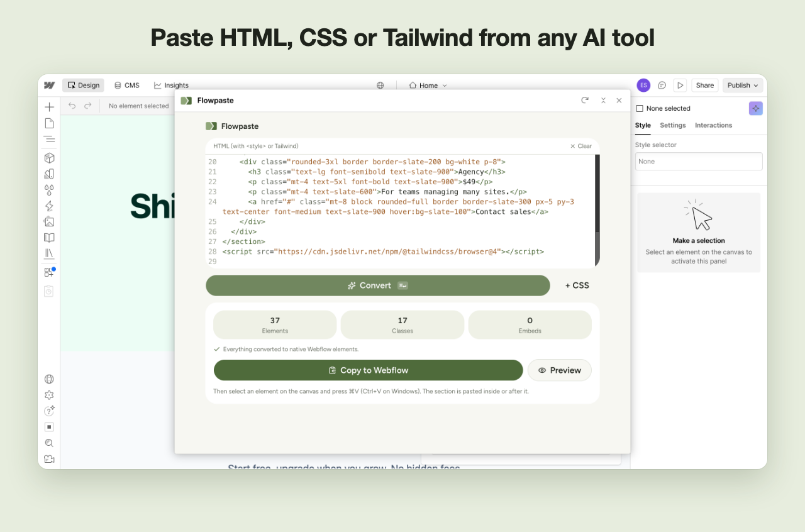This screenshot has height=532, width=805.
Task: Click the redo arrow in the canvas toolbar
Action: [88, 106]
